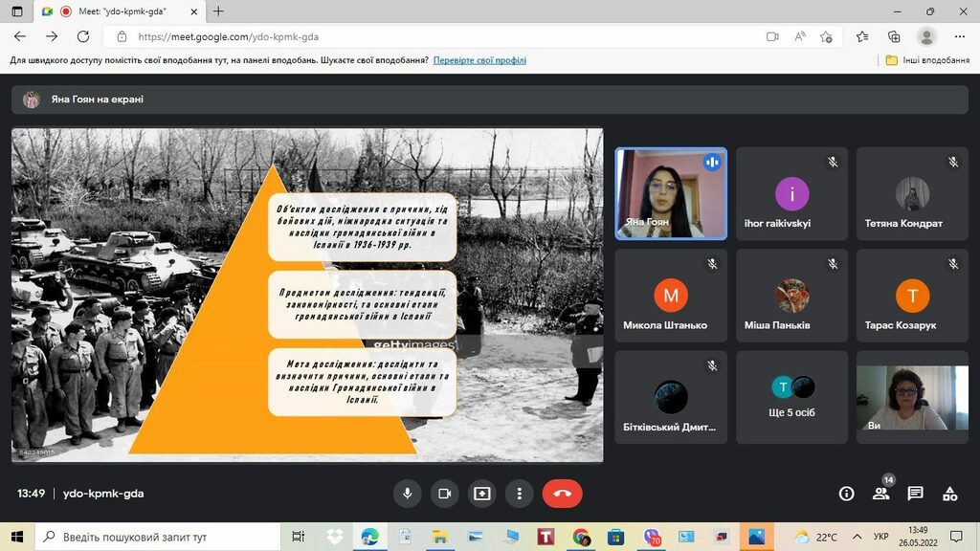980x551 pixels.
Task: Click the Edge Favorites star-list icon
Action: (x=861, y=36)
